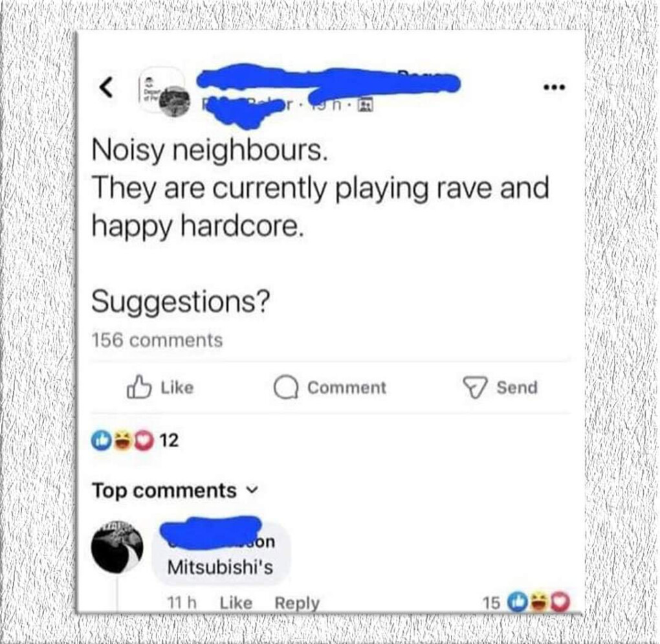
Task: Open the three-dot post options menu
Action: [x=555, y=88]
